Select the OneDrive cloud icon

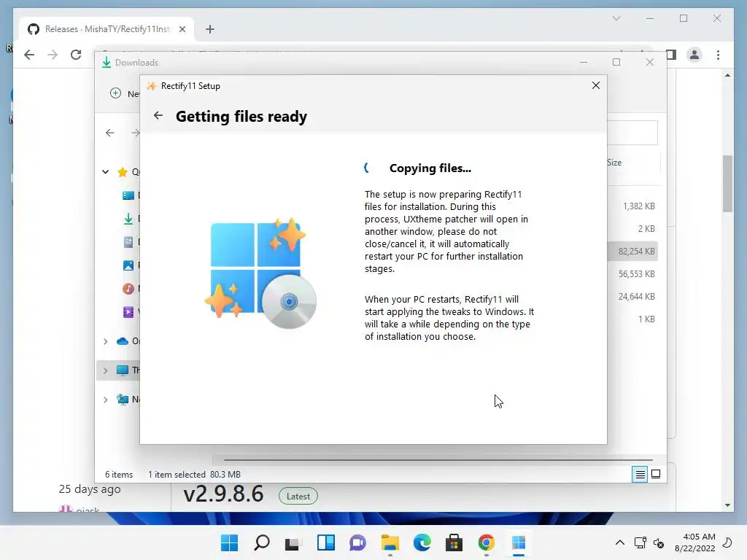(123, 341)
